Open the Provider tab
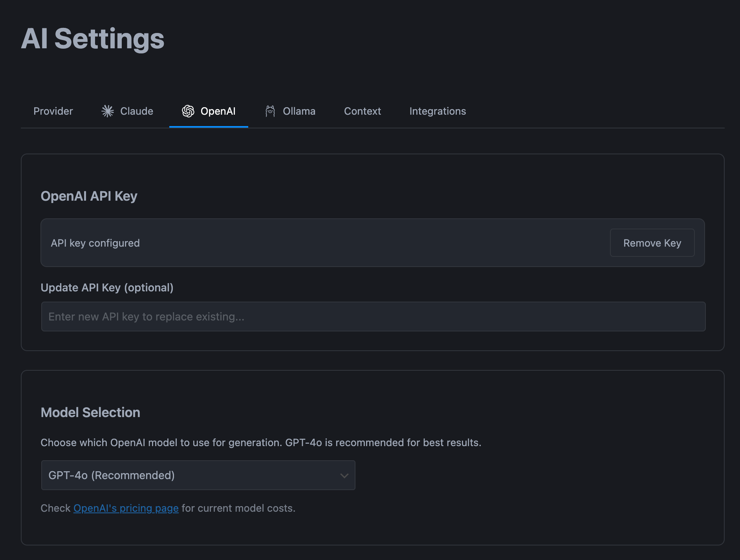The width and height of the screenshot is (740, 560). 53,111
